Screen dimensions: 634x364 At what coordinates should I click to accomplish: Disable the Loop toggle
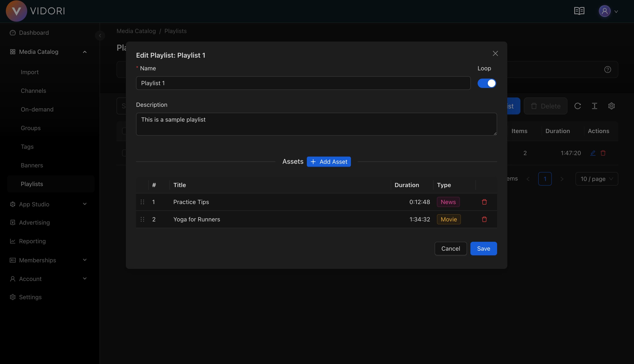[487, 83]
